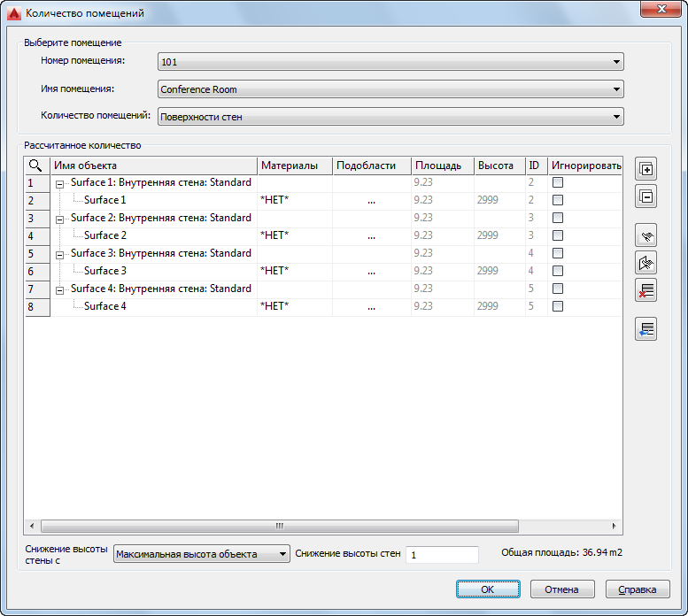Collapse the Surface 3 tree node
The image size is (688, 616).
[x=59, y=255]
